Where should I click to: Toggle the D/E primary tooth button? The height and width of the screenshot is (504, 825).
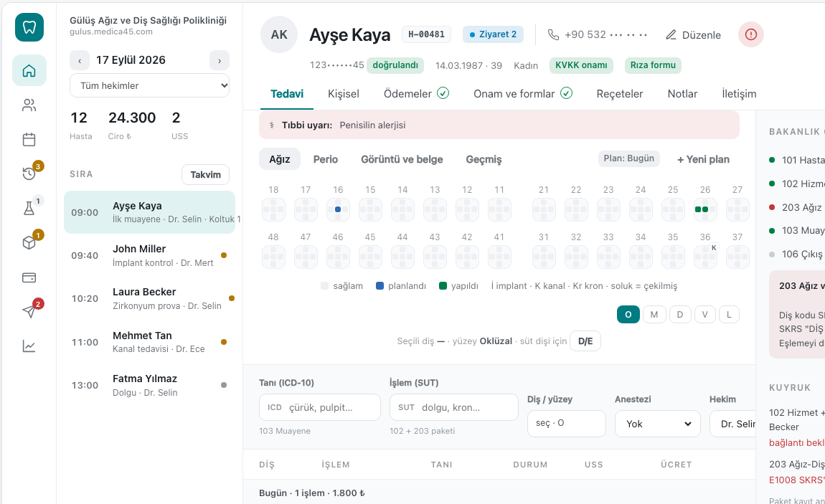click(585, 341)
